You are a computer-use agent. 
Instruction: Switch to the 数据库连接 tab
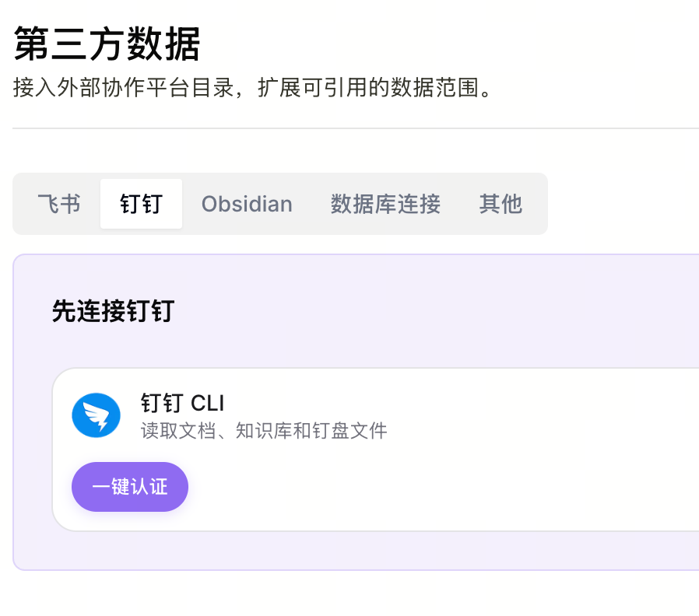click(x=385, y=204)
